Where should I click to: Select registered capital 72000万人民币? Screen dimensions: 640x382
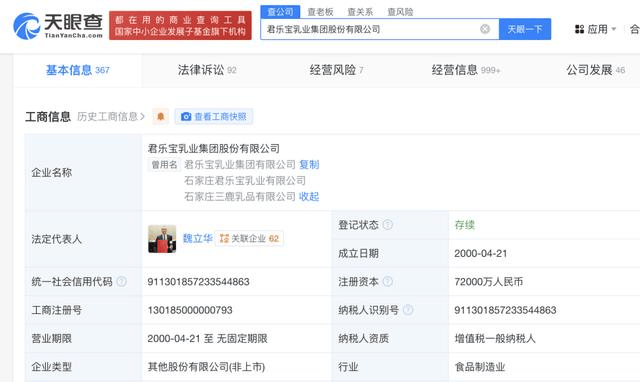[489, 282]
